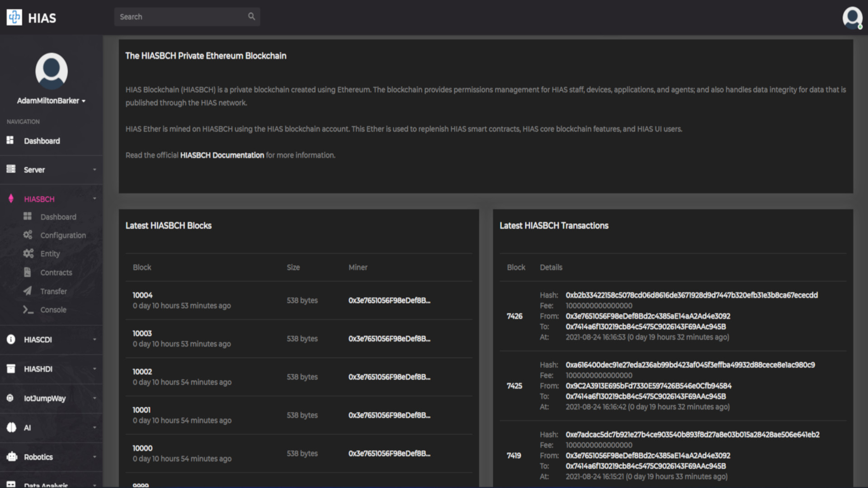868x488 pixels.
Task: Click the AI brain icon
Action: [x=11, y=427]
